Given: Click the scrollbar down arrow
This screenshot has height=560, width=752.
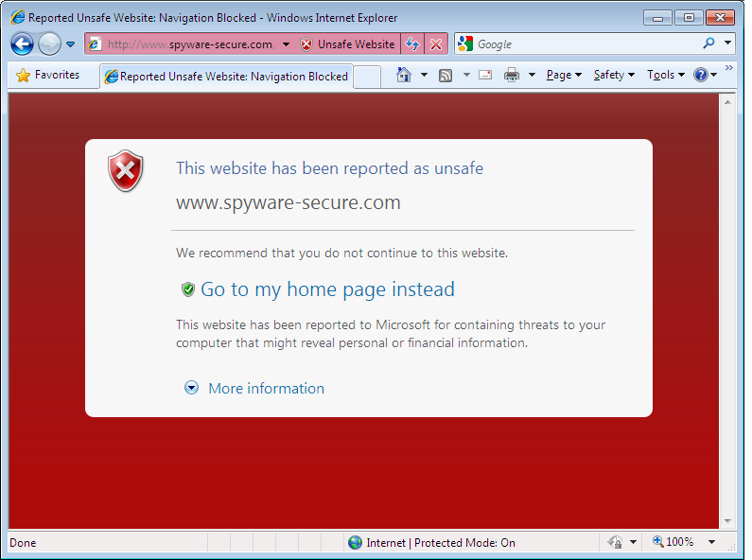Looking at the screenshot, I should (727, 521).
